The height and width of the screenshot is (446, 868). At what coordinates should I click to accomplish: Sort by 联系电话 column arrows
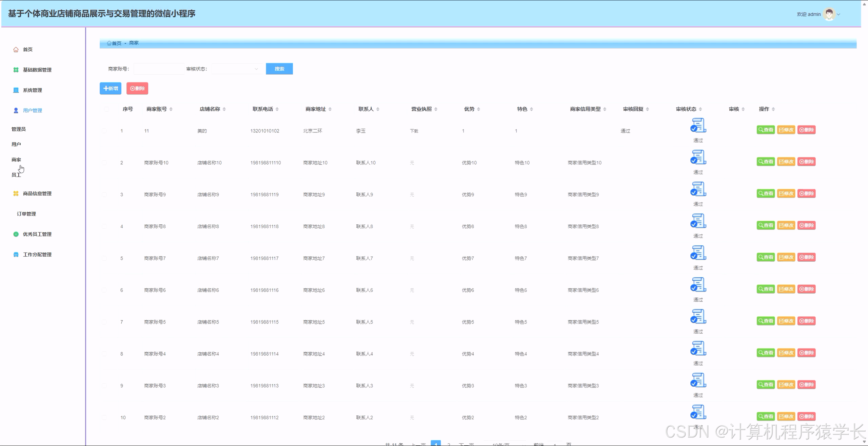(277, 109)
